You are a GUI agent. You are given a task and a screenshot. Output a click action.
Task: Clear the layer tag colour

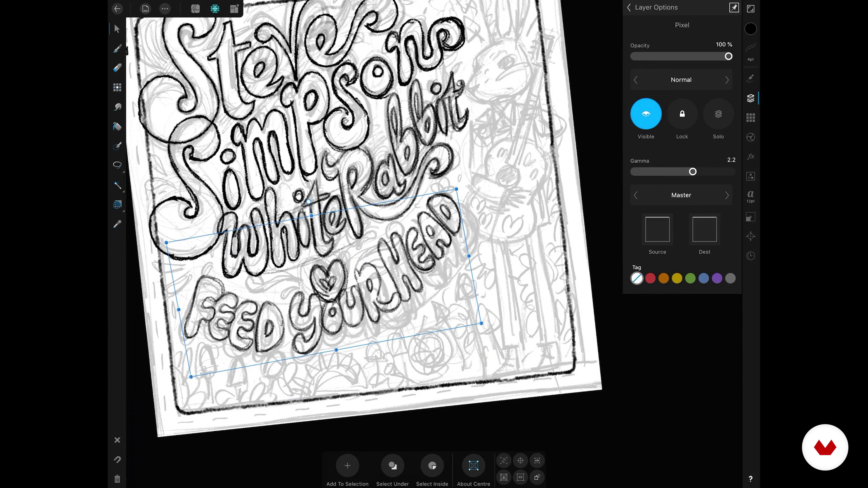coord(637,278)
